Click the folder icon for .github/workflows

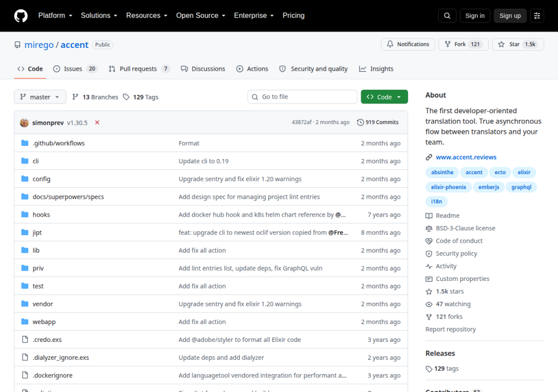(25, 143)
